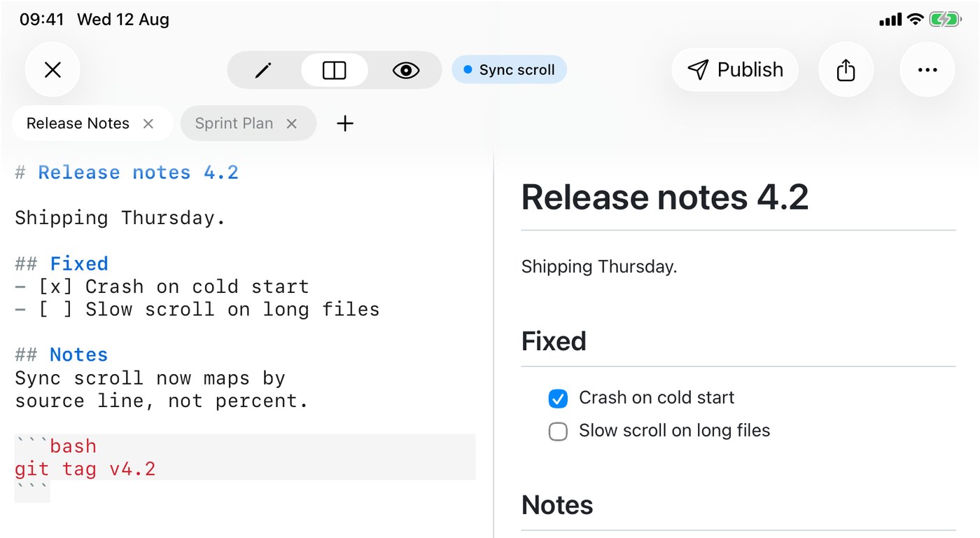Publish the document
Viewport: 980px width, 538px height.
tap(735, 69)
